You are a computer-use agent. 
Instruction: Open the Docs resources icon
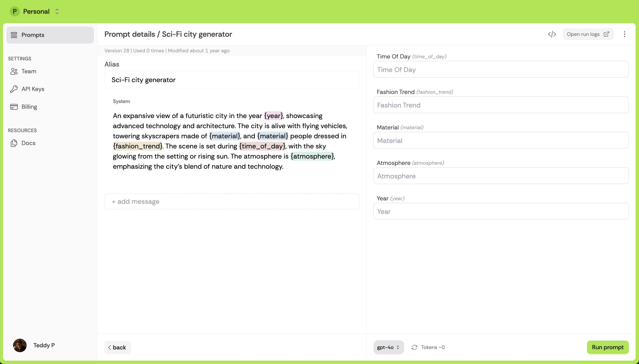(x=14, y=143)
